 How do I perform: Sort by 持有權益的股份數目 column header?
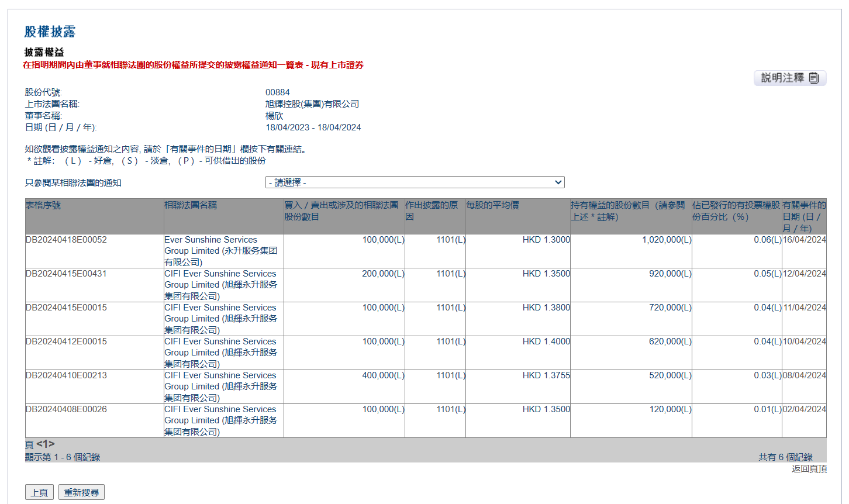click(627, 211)
